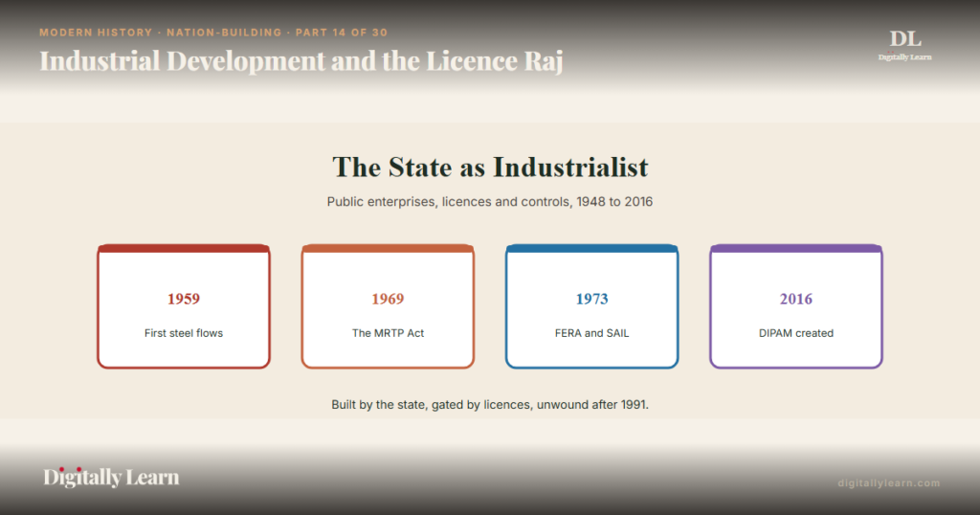The width and height of the screenshot is (980, 515).
Task: Select the 2016 DIPAM created card
Action: (x=795, y=306)
